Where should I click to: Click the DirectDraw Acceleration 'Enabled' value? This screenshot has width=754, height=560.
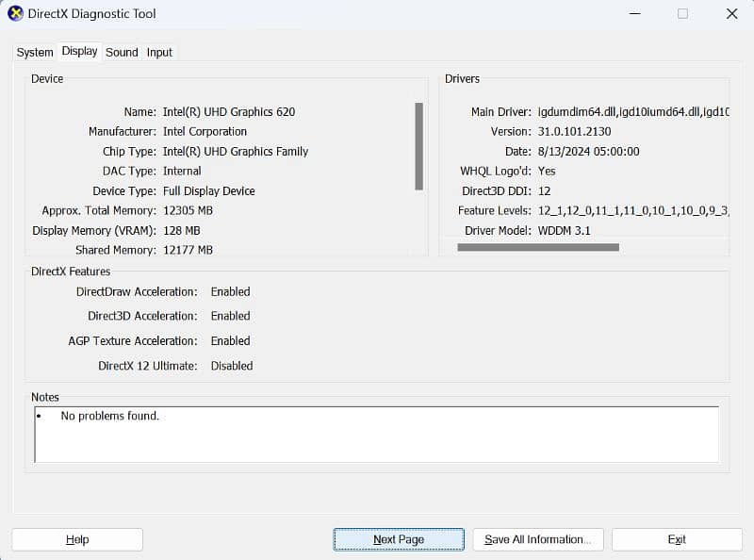pos(230,291)
